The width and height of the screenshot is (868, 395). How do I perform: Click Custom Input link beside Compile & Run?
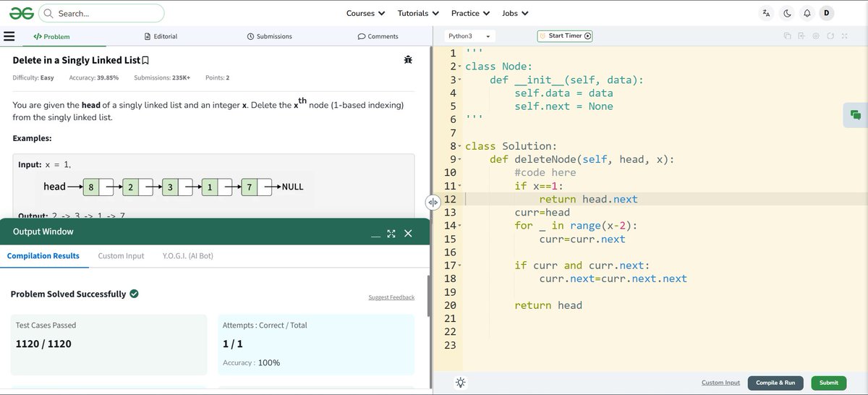tap(720, 383)
